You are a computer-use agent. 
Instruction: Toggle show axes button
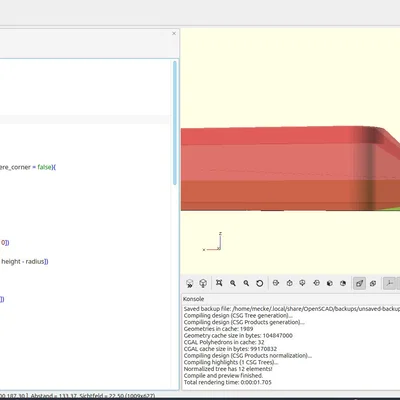pos(389,283)
